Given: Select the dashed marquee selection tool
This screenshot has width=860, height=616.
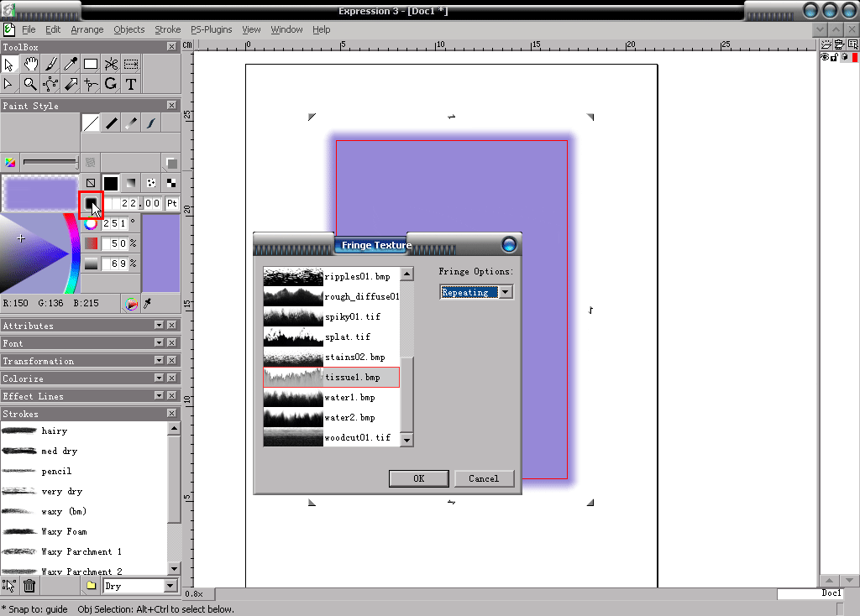Looking at the screenshot, I should point(131,65).
